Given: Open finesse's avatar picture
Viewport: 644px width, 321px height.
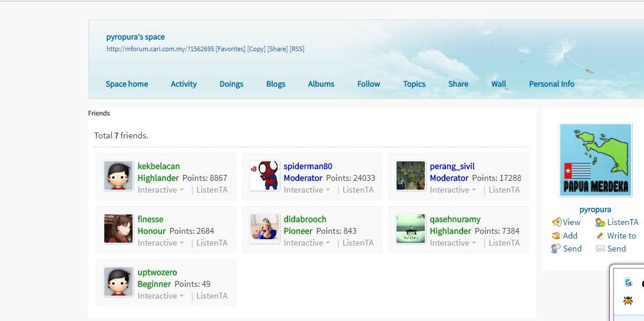Looking at the screenshot, I should pyautogui.click(x=118, y=229).
